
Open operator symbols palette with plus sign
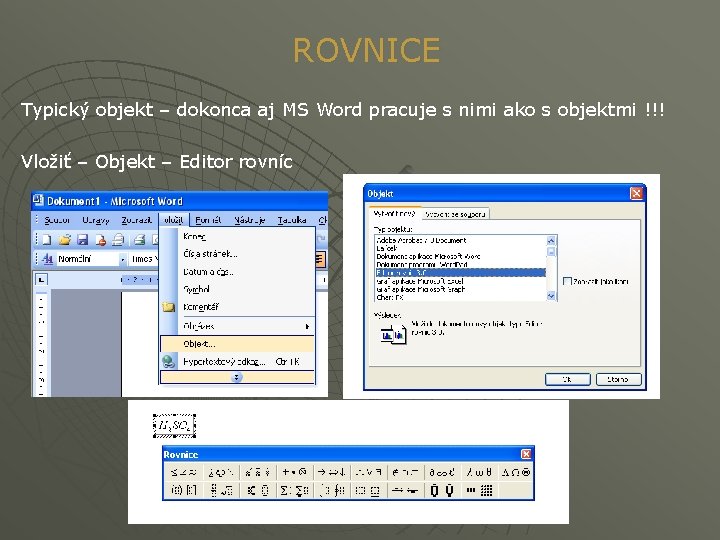[x=294, y=472]
